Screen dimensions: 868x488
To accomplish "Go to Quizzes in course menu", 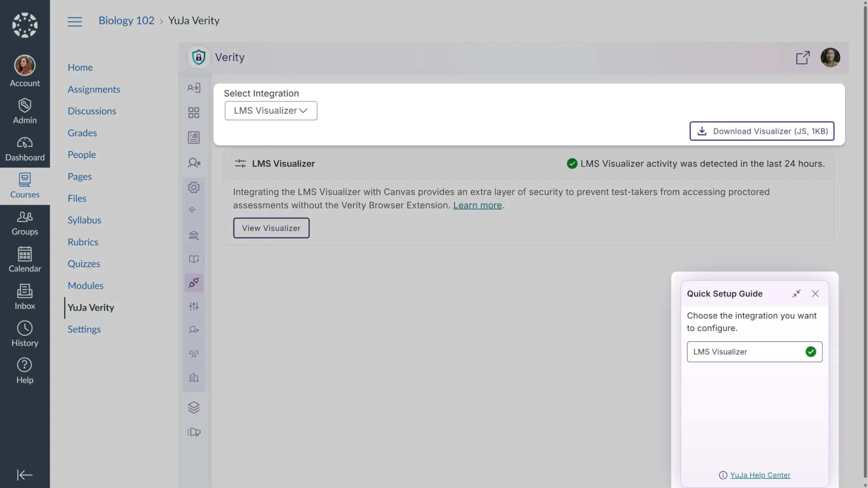I will [84, 264].
